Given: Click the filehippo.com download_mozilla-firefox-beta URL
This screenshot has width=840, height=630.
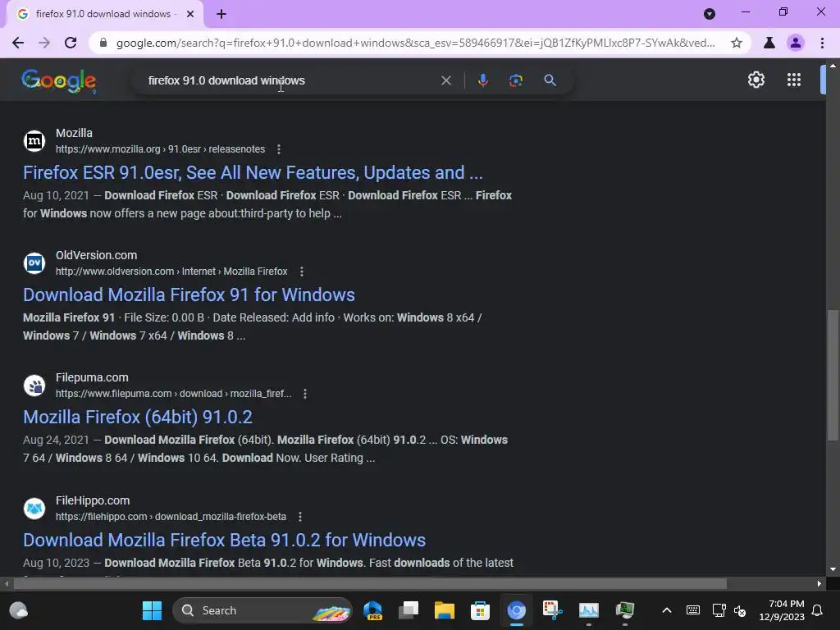Looking at the screenshot, I should (x=171, y=517).
